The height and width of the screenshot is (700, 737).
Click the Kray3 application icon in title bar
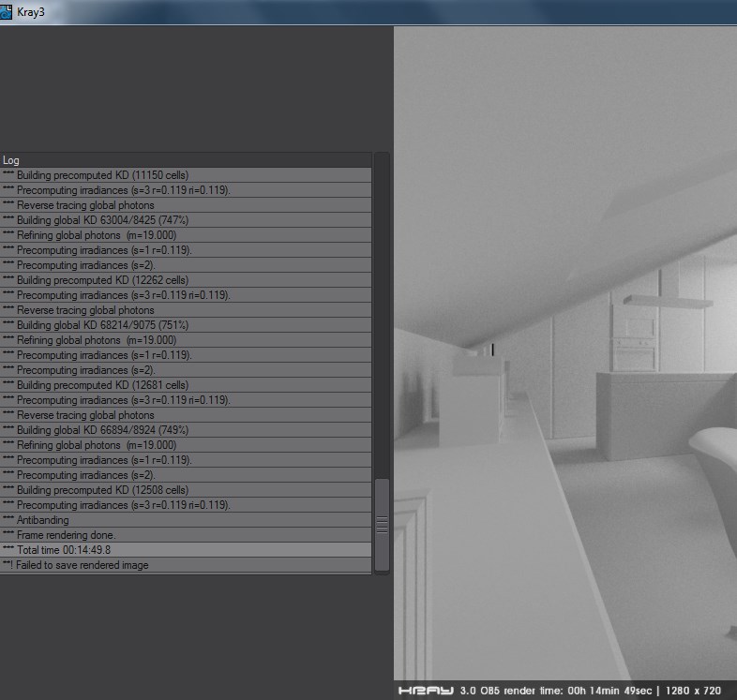point(8,12)
